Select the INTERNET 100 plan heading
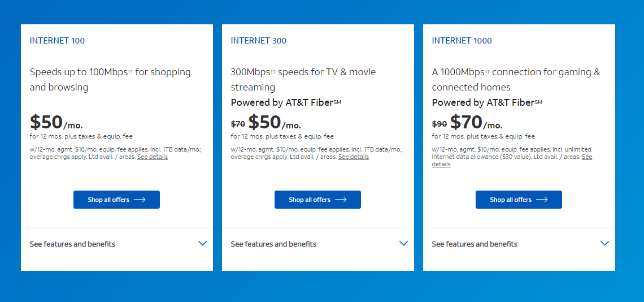This screenshot has width=644, height=302. pos(57,41)
